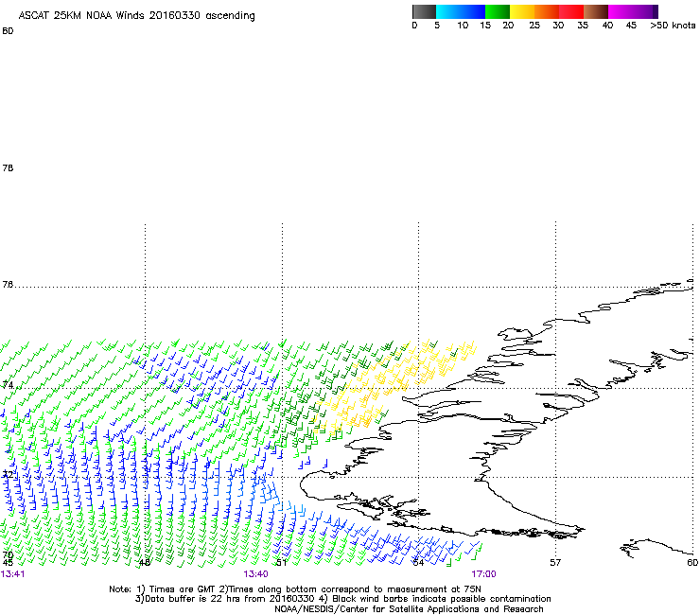This screenshot has width=700, height=615.
Task: Select the purple '13:40' swath time
Action: 255,574
